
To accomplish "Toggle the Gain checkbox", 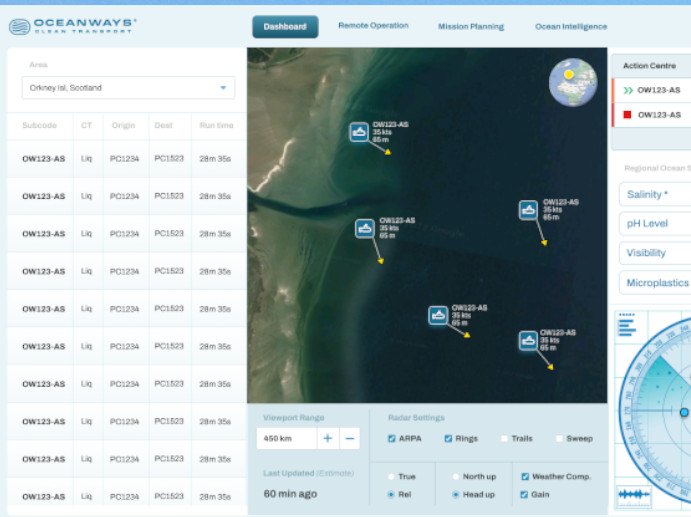I will pyautogui.click(x=524, y=495).
